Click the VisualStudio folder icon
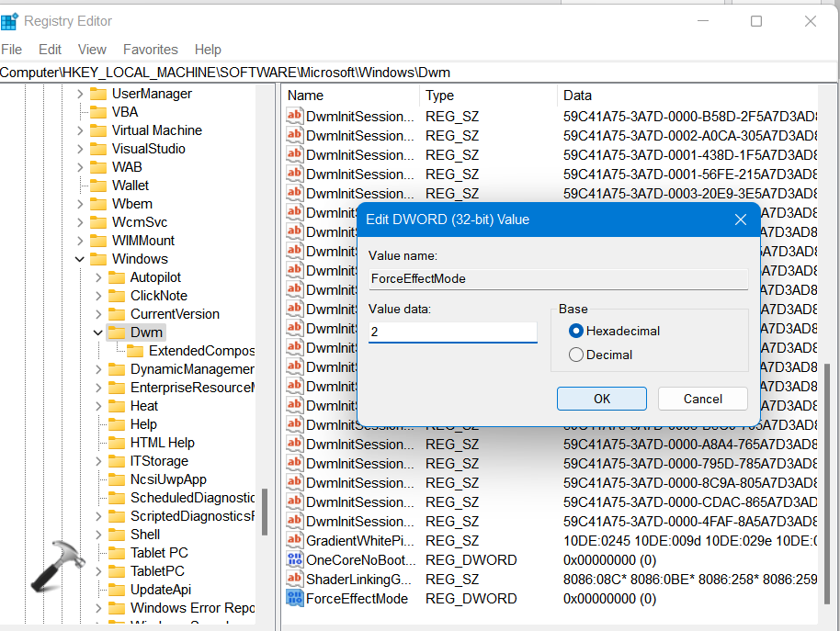The width and height of the screenshot is (840, 631). click(x=98, y=149)
